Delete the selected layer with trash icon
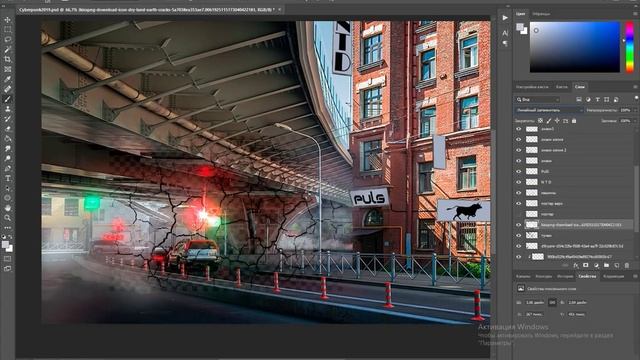This screenshot has height=360, width=640. [627, 265]
